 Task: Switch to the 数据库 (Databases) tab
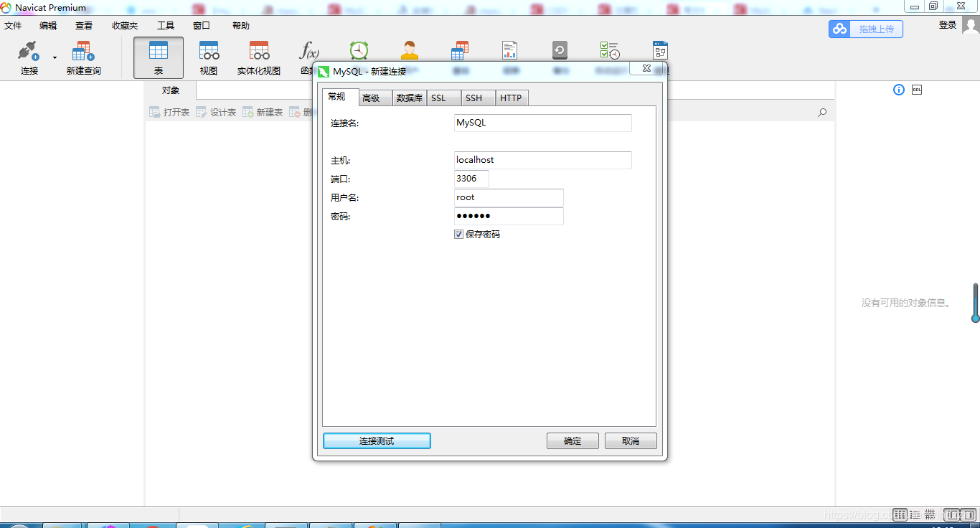[410, 98]
